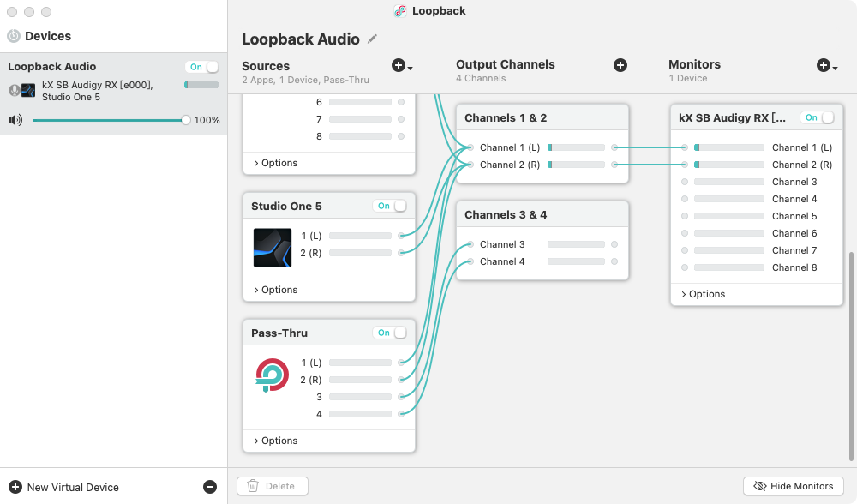Click New Virtual Device button
The image size is (857, 504).
(63, 487)
